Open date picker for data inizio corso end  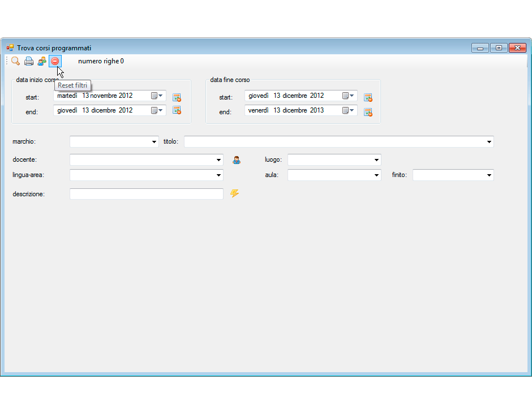(x=157, y=110)
